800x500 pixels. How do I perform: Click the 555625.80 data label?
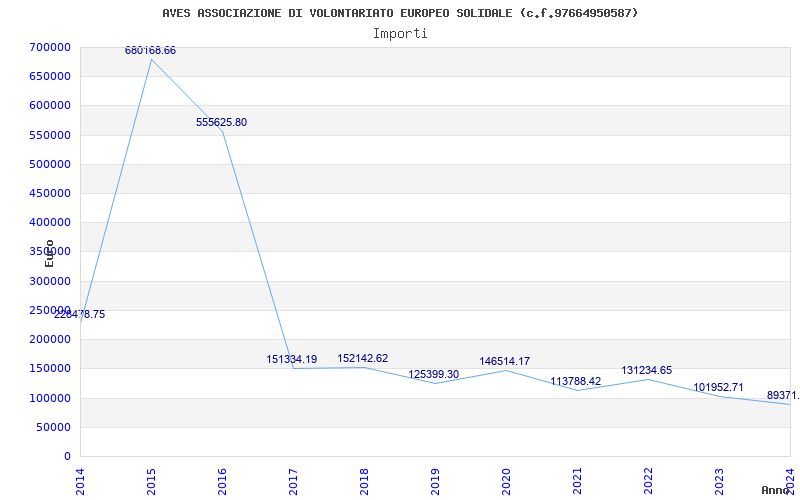tap(221, 122)
